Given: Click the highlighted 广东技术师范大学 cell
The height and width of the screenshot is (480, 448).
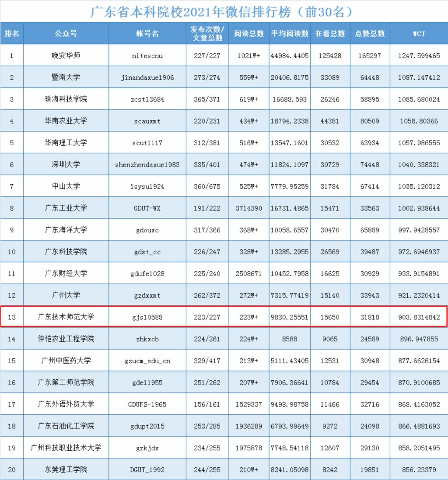Looking at the screenshot, I should tap(66, 317).
